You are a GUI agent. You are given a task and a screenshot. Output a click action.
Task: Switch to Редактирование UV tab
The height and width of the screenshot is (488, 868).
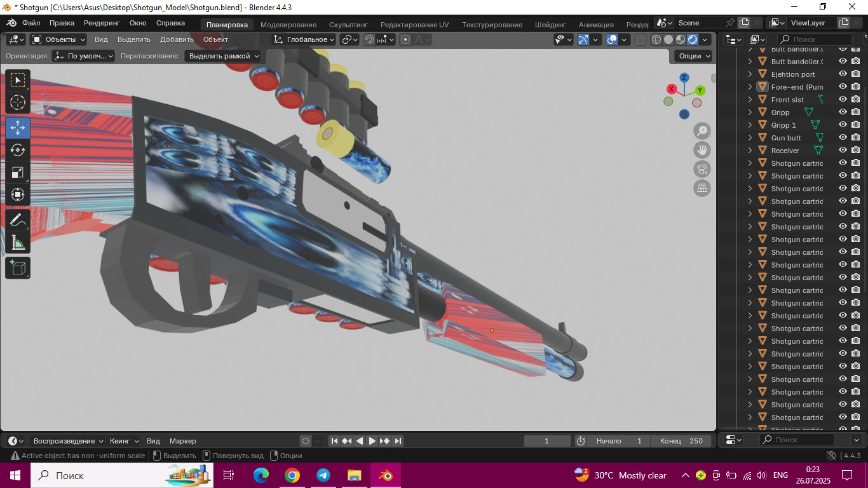pyautogui.click(x=414, y=24)
